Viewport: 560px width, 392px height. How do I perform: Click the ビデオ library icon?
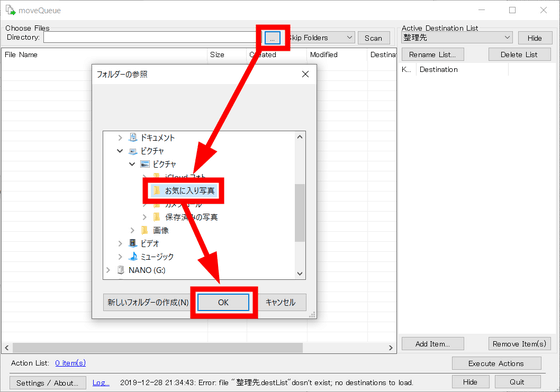tap(133, 243)
